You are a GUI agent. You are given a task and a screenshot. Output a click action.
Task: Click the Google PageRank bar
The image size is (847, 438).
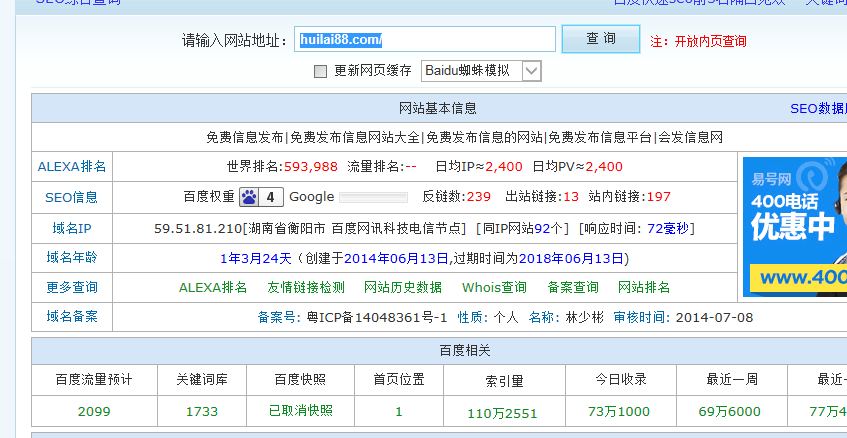[373, 197]
